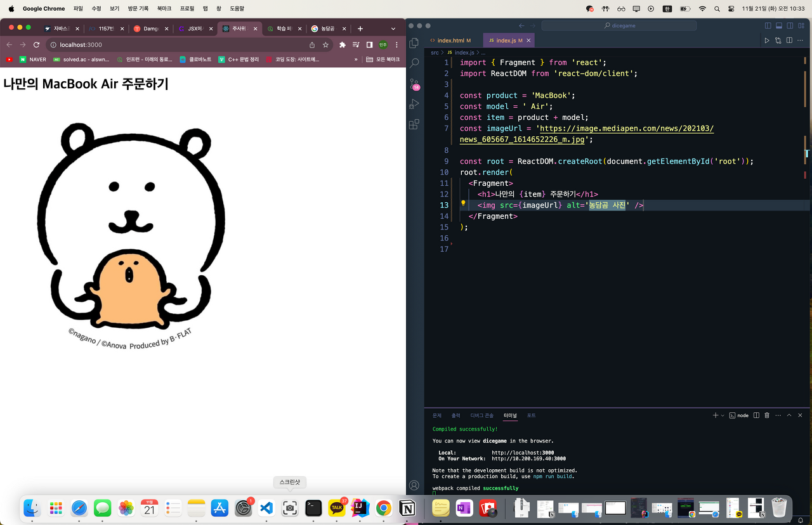Screen dimensions: 812x525
Task: Open the VS Code Explorer sidebar
Action: (414, 42)
